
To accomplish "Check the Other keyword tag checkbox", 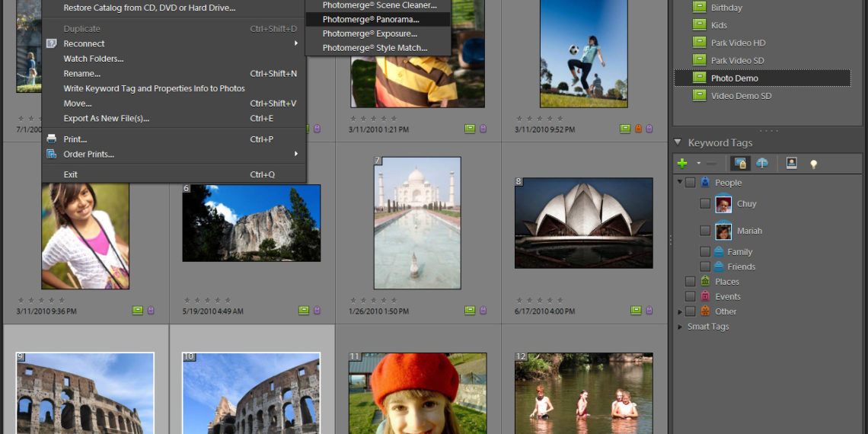I will tap(691, 311).
